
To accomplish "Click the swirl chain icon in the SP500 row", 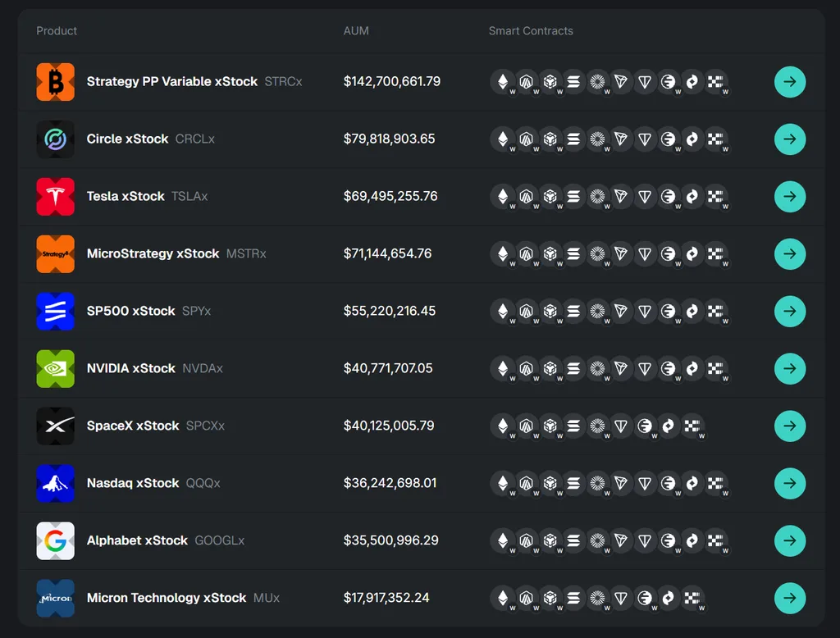I will pyautogui.click(x=692, y=312).
